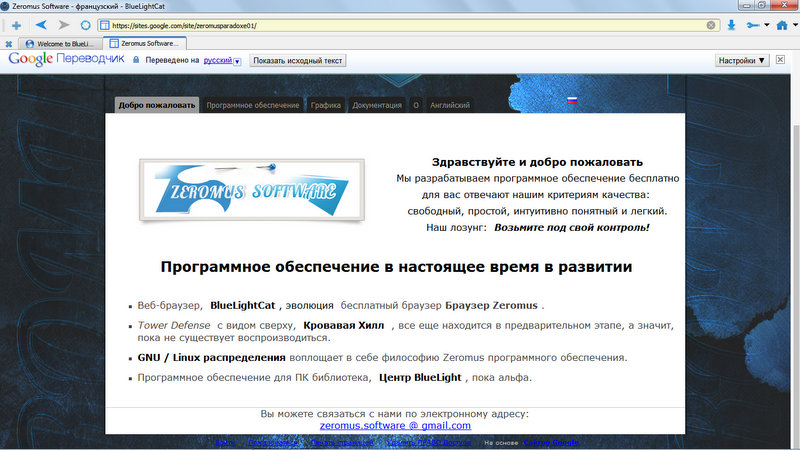Open downloads with the blue arrow icon
This screenshot has width=800, height=450.
tap(731, 25)
